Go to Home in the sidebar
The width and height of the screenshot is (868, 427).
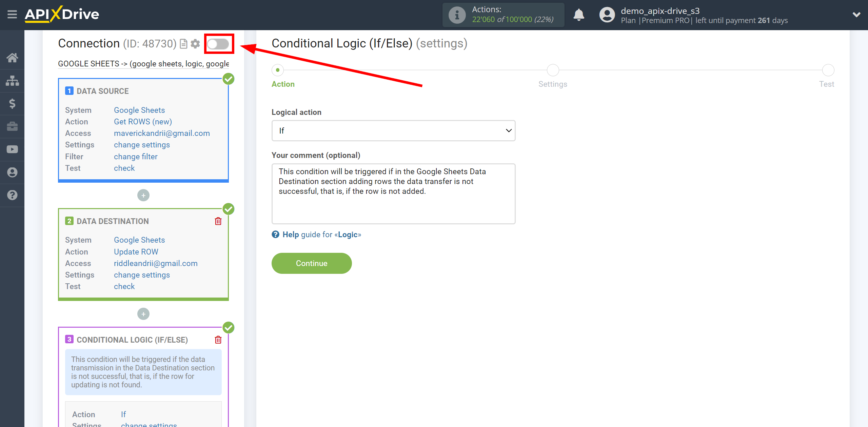coord(12,58)
